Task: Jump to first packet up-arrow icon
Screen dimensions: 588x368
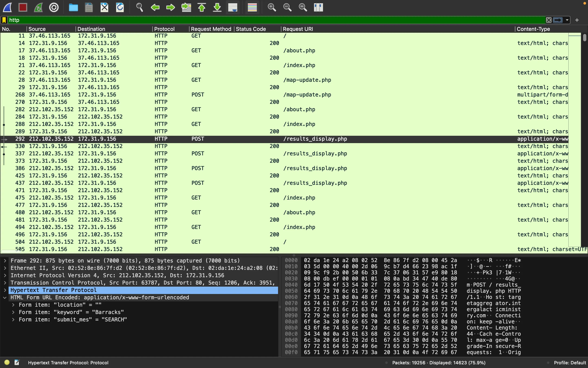Action: pos(202,7)
